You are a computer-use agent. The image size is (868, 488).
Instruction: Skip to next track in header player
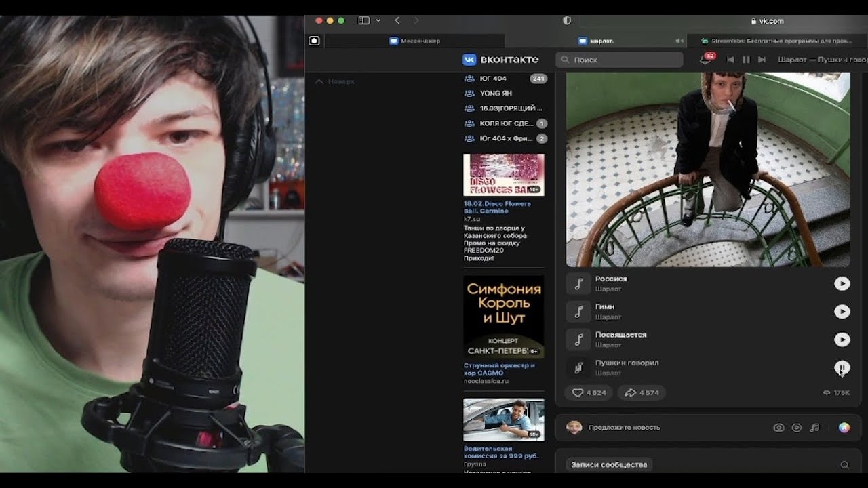click(x=762, y=60)
